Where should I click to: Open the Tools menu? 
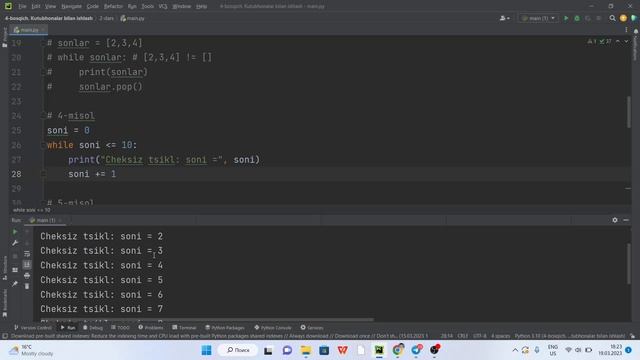(x=147, y=6)
